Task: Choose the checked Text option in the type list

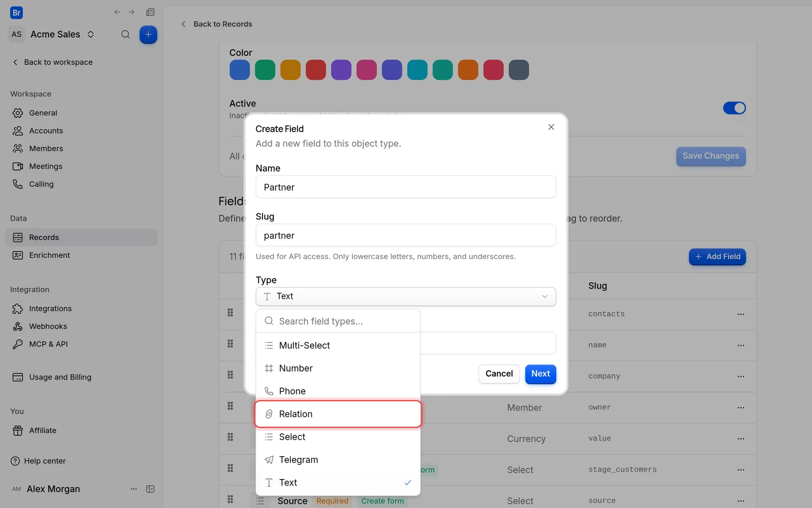Action: (x=338, y=483)
